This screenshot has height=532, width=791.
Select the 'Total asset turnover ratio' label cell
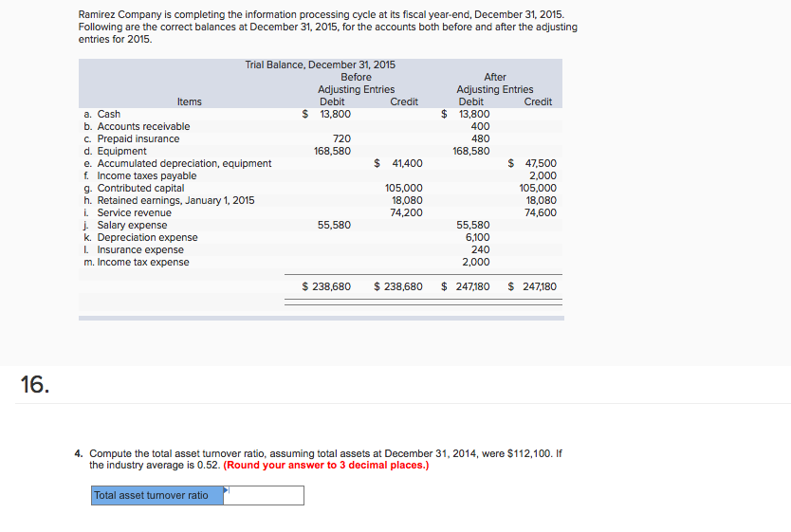157,495
